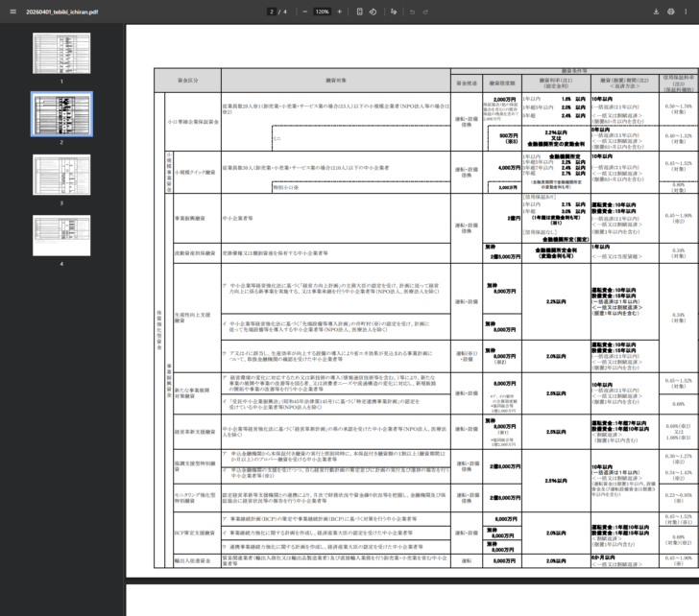This screenshot has height=616, width=699.
Task: Click the 融資限度額 column header
Action: pos(502,83)
